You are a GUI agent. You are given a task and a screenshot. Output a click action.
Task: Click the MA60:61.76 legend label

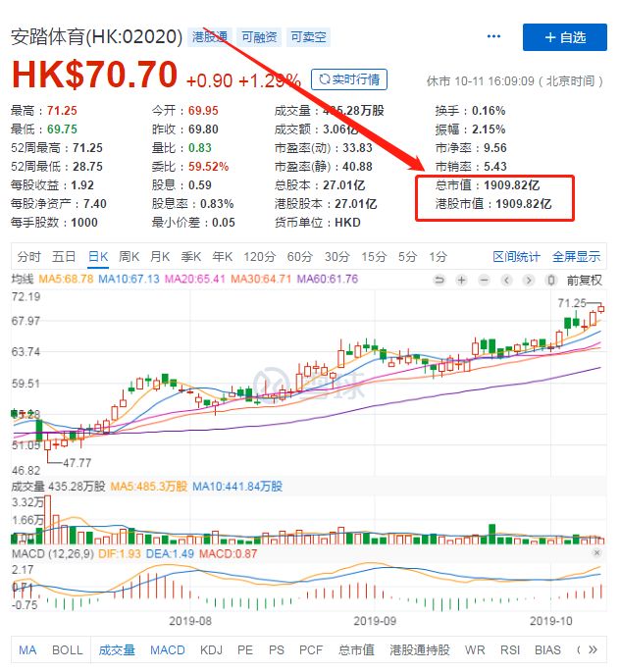point(328,279)
